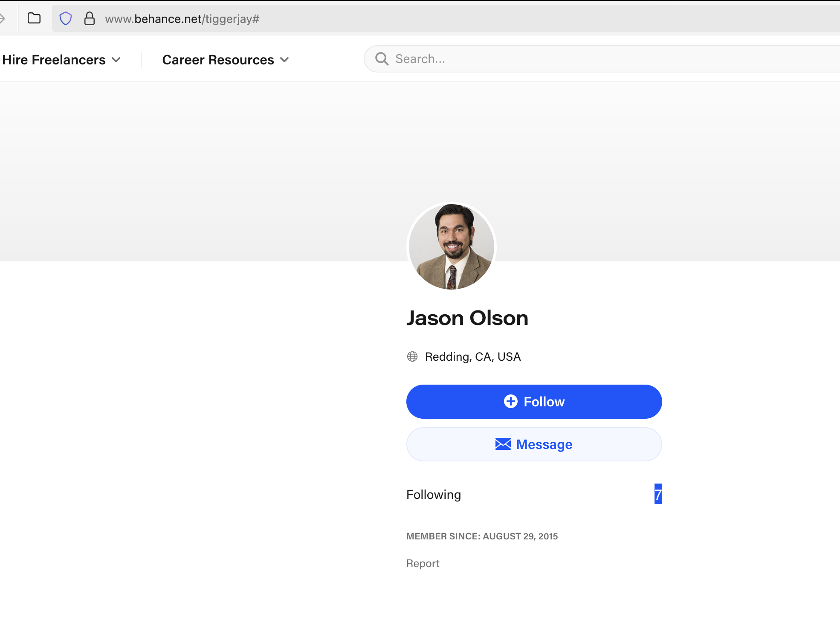The image size is (840, 620).
Task: Click the Hire Freelancers chevron arrow
Action: click(x=116, y=60)
